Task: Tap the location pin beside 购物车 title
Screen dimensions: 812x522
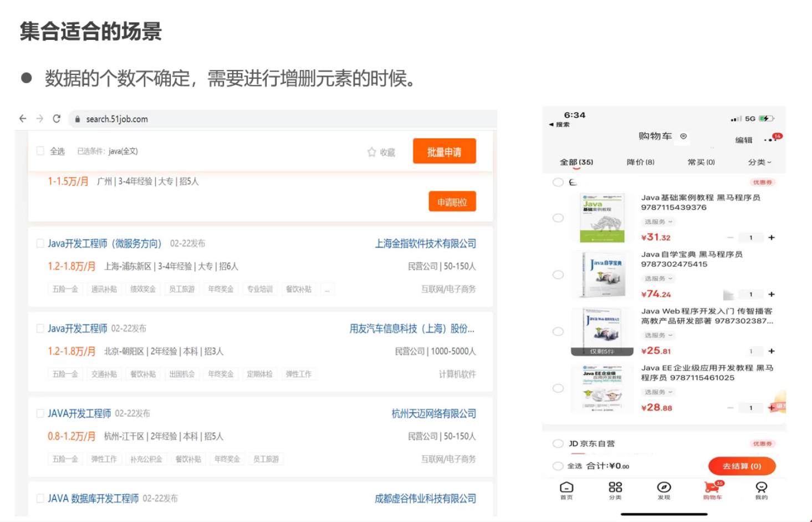Action: point(683,136)
